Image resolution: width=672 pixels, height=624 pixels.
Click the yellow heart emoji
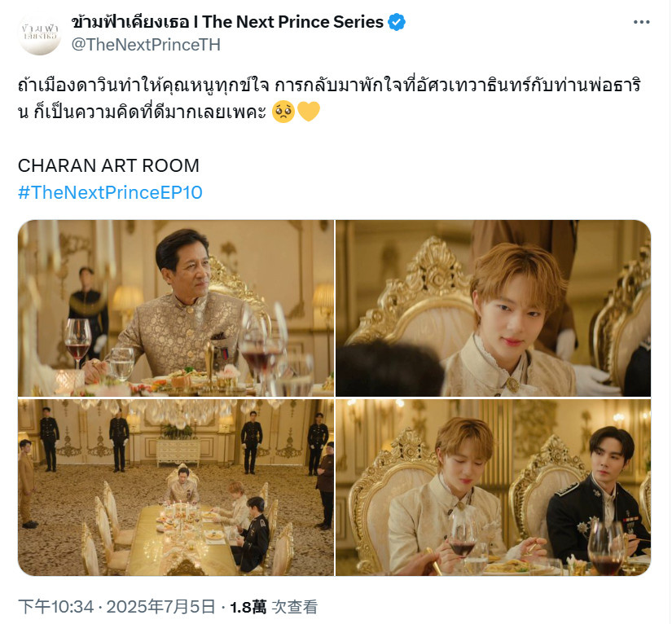pos(308,112)
